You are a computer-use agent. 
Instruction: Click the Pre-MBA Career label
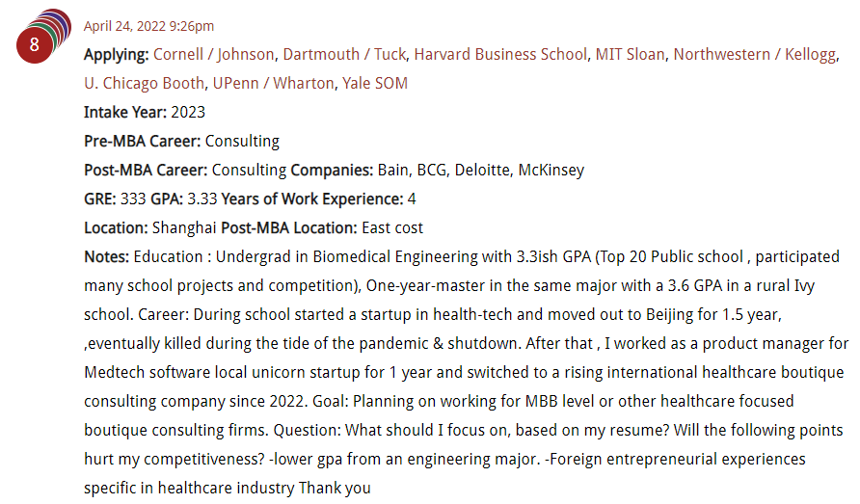point(142,141)
